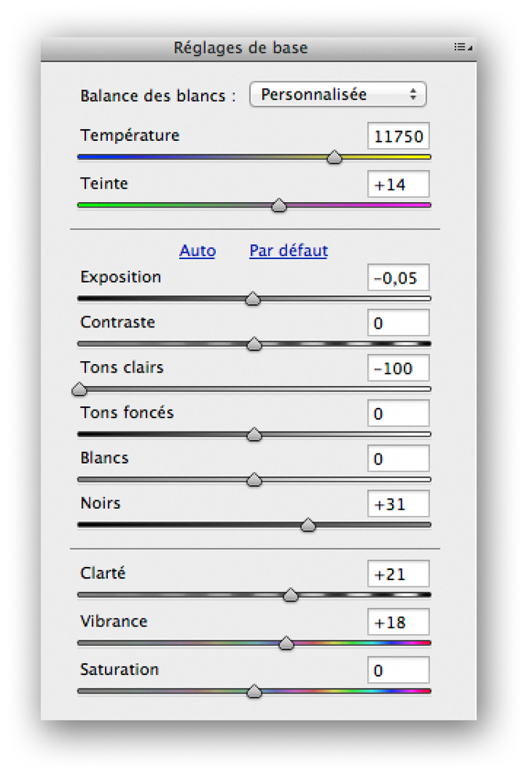Click the Température value field

(x=398, y=135)
